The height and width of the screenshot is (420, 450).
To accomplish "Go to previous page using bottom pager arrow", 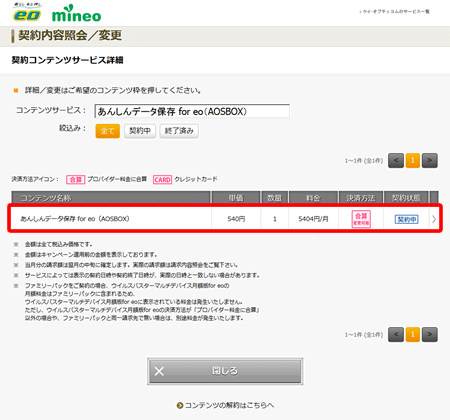I will coord(396,334).
